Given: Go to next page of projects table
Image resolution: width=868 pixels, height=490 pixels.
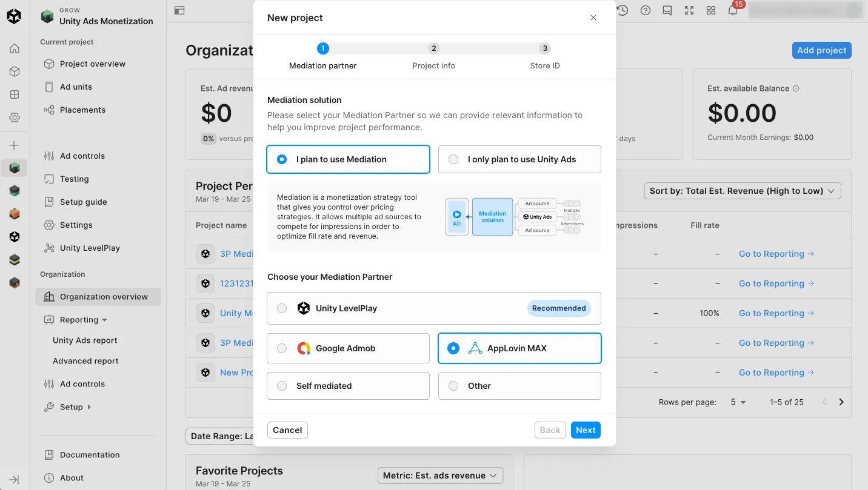Looking at the screenshot, I should [x=841, y=402].
